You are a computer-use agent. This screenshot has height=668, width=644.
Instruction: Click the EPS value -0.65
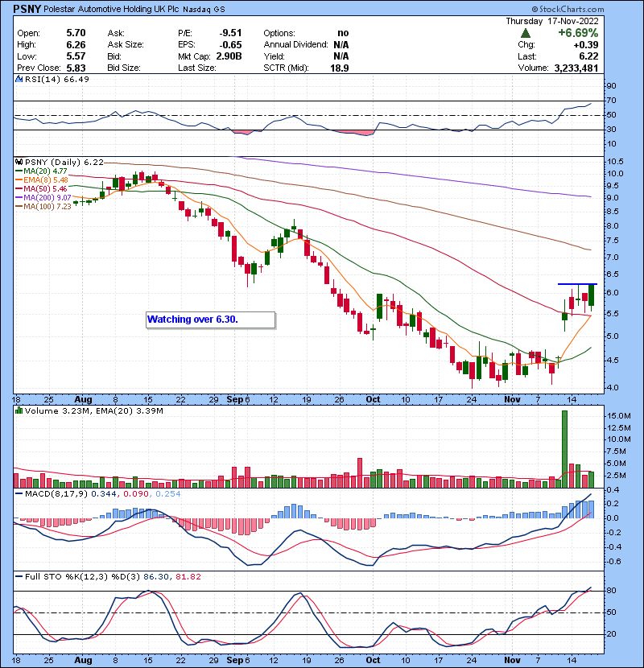[230, 45]
